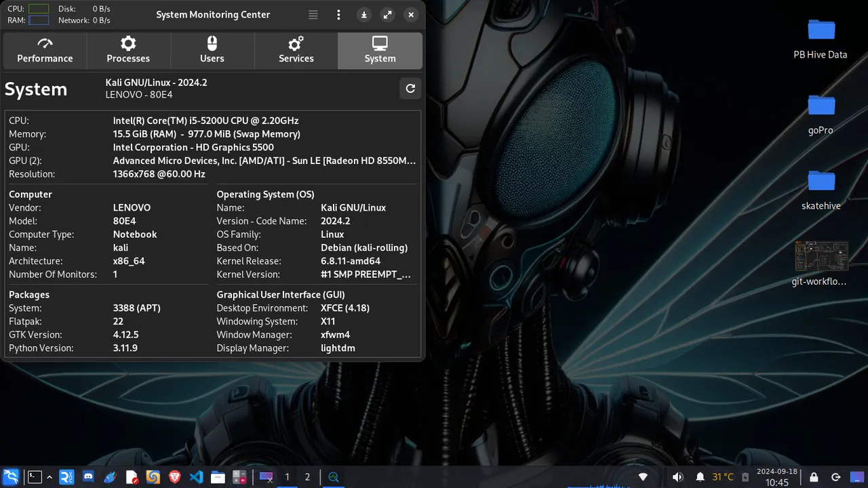Switch to the Services tab
The width and height of the screenshot is (868, 488).
[296, 51]
